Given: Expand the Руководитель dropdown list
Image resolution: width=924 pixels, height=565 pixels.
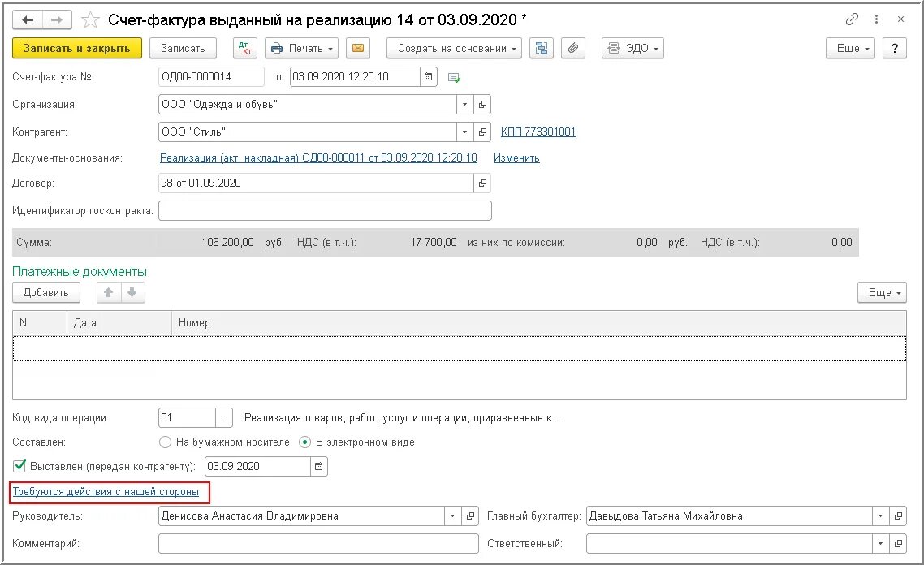Looking at the screenshot, I should pos(452,516).
